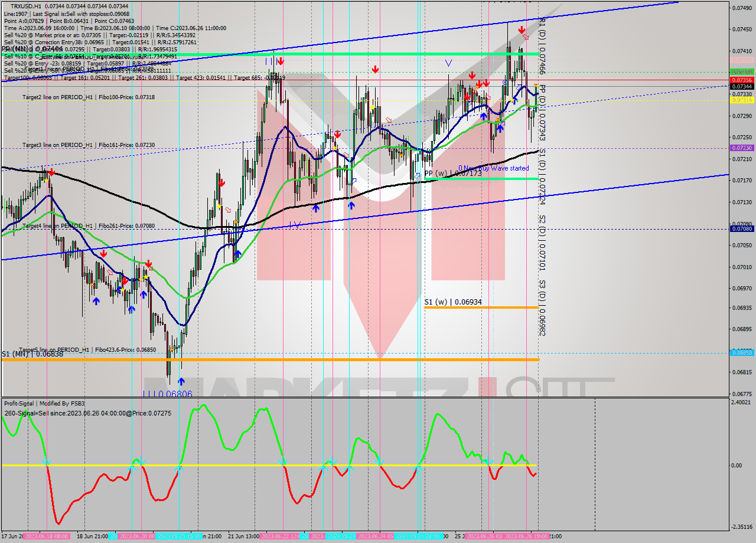The height and width of the screenshot is (543, 756).
Task: Select 'Target3 line on PERIOD_H1' Fibo161 label
Action: coord(89,145)
